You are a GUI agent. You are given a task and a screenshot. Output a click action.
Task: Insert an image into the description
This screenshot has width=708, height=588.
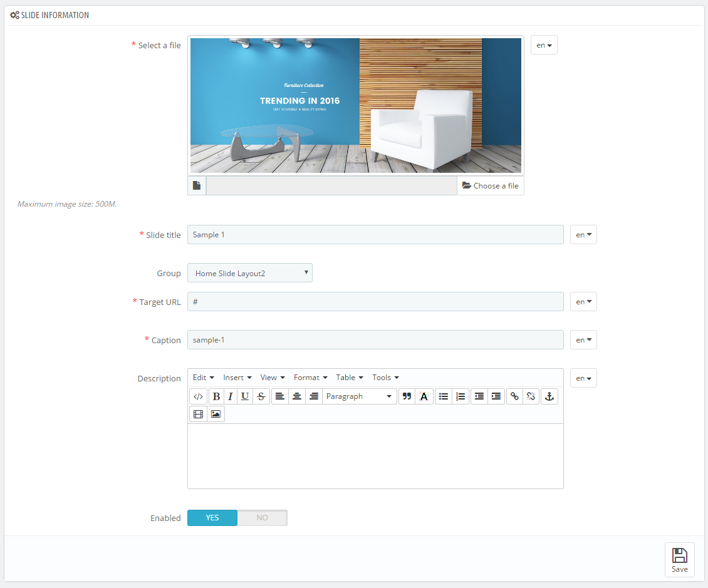pos(216,414)
